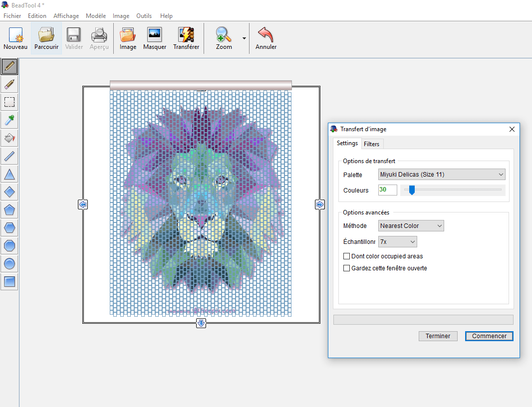Image resolution: width=532 pixels, height=407 pixels.
Task: Open the Palette dropdown Miyuki Delicas
Action: point(442,175)
